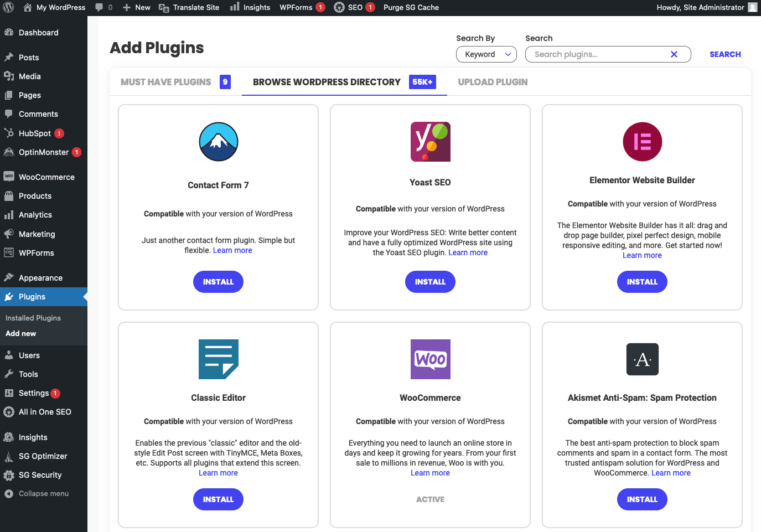Viewport: 761px width, 532px height.
Task: Click the WordPress logo icon in admin bar
Action: 8,8
